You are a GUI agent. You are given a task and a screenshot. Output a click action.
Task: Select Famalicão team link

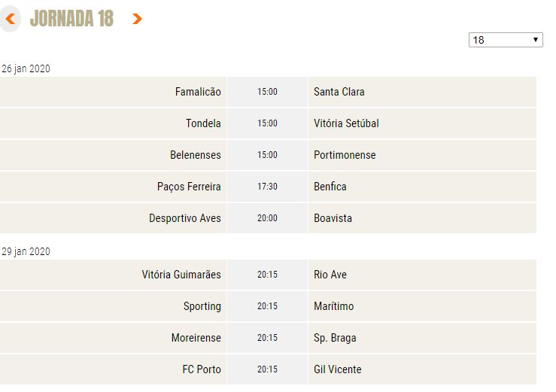pyautogui.click(x=198, y=92)
